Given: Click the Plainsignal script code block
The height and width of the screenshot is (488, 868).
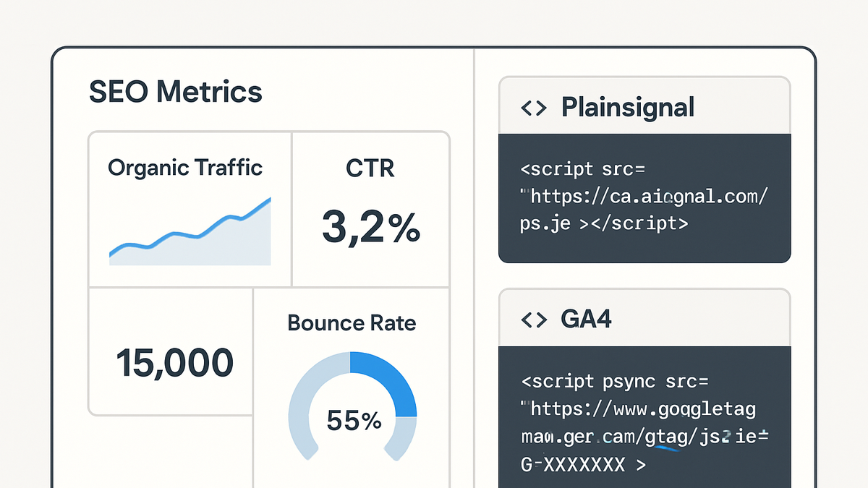Looking at the screenshot, I should tap(644, 198).
